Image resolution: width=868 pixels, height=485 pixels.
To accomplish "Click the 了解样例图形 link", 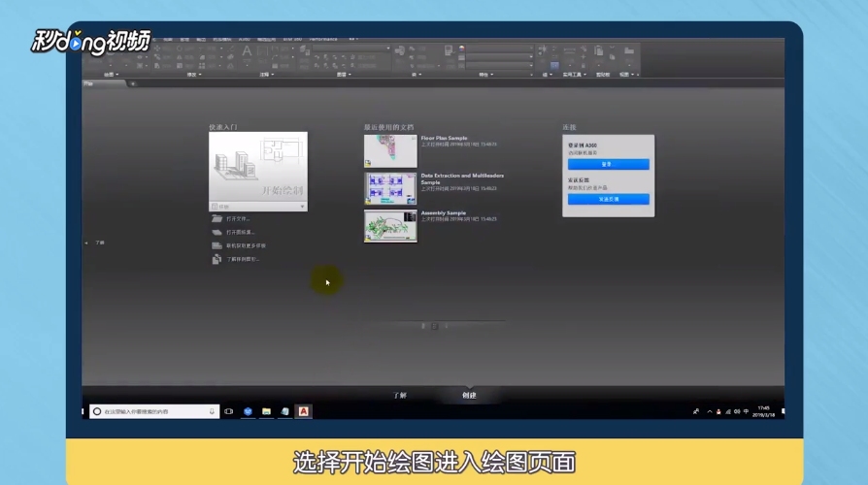I will click(243, 259).
